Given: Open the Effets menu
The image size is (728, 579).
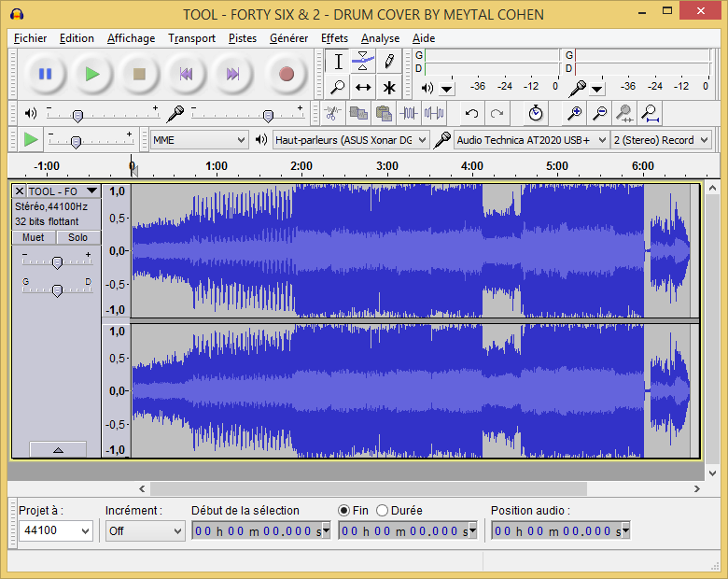Looking at the screenshot, I should point(334,38).
